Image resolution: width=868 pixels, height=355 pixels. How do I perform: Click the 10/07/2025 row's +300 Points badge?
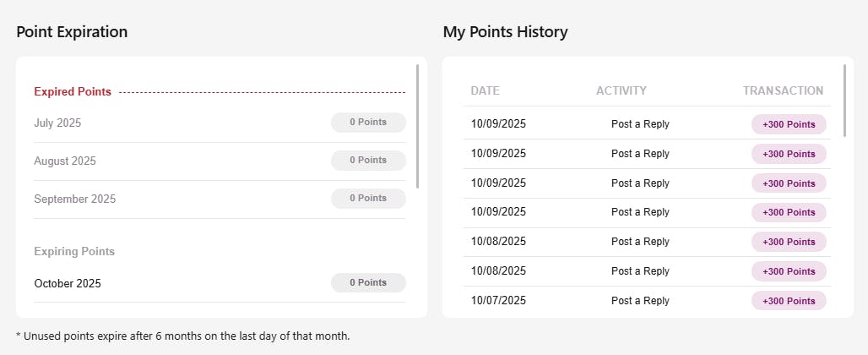pyautogui.click(x=789, y=301)
